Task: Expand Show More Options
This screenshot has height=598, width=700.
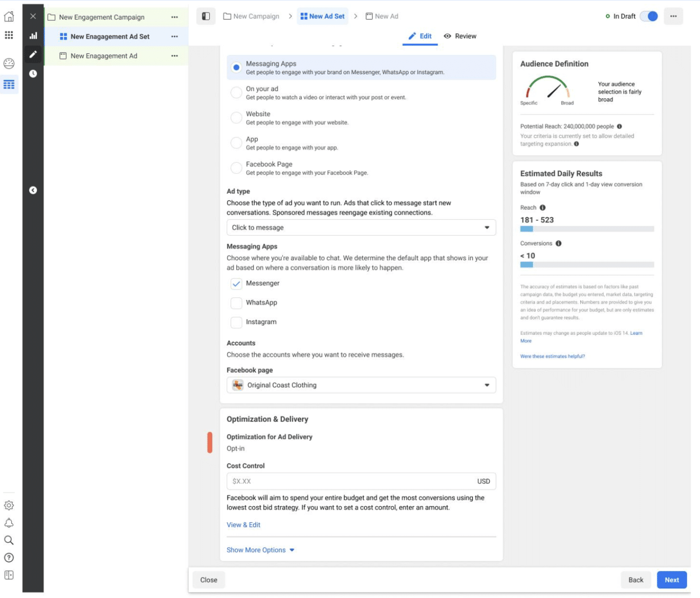Action: click(261, 550)
